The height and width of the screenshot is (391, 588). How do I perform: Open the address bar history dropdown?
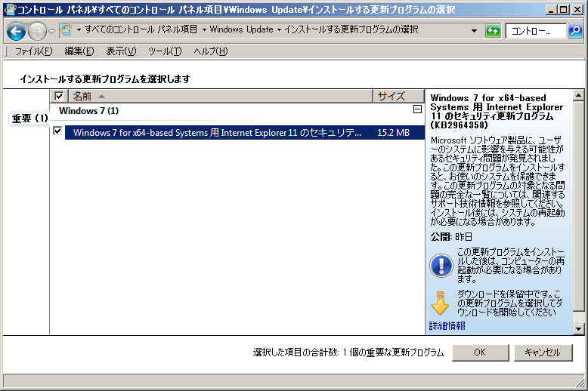coord(474,31)
